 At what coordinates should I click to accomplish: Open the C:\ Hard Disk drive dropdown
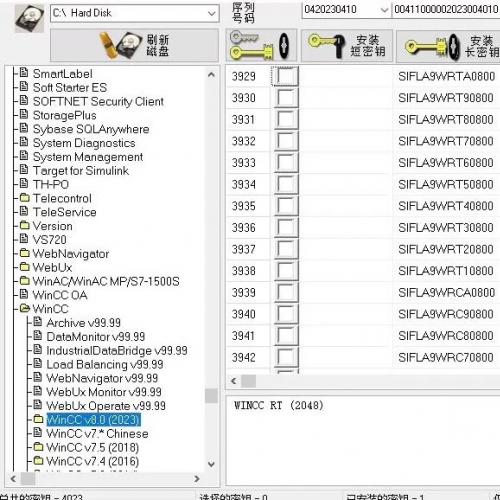point(211,13)
